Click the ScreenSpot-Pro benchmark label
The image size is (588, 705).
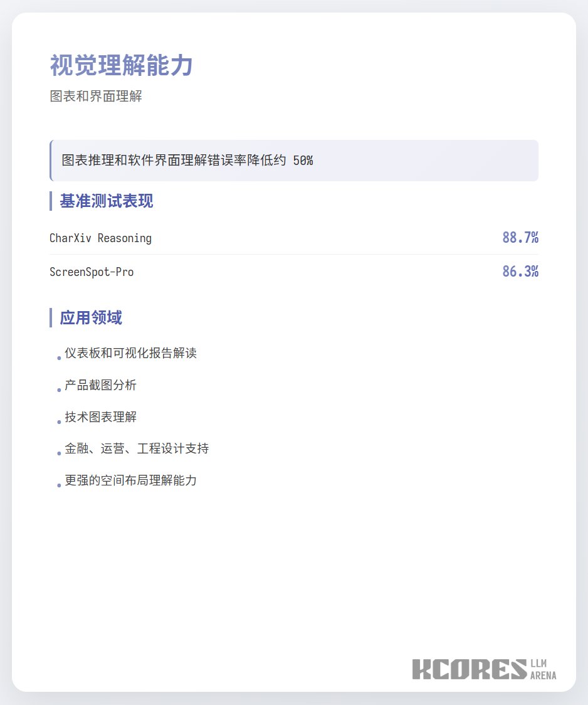[x=90, y=272]
